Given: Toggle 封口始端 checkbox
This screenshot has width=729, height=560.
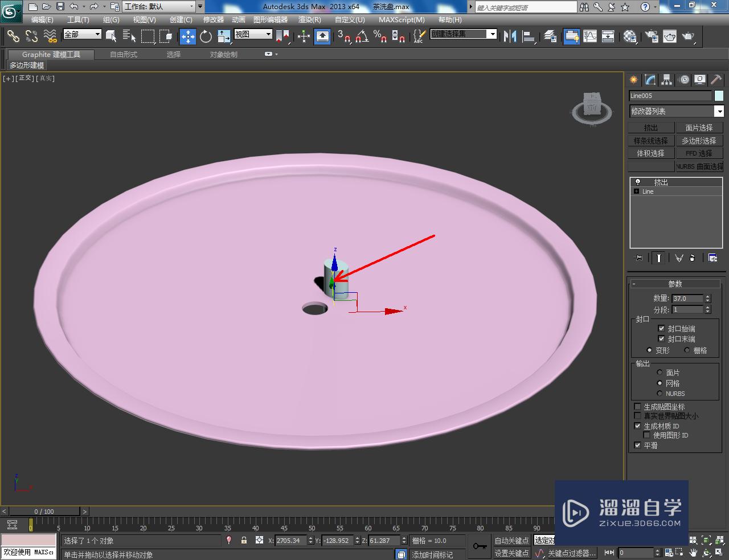Looking at the screenshot, I should [661, 328].
